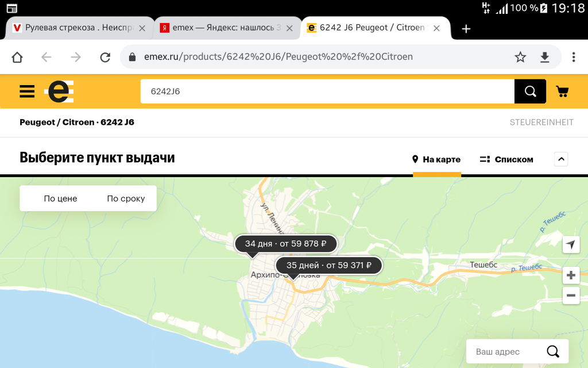
Task: Click the Выберите пункт выдачи heading
Action: 97,158
